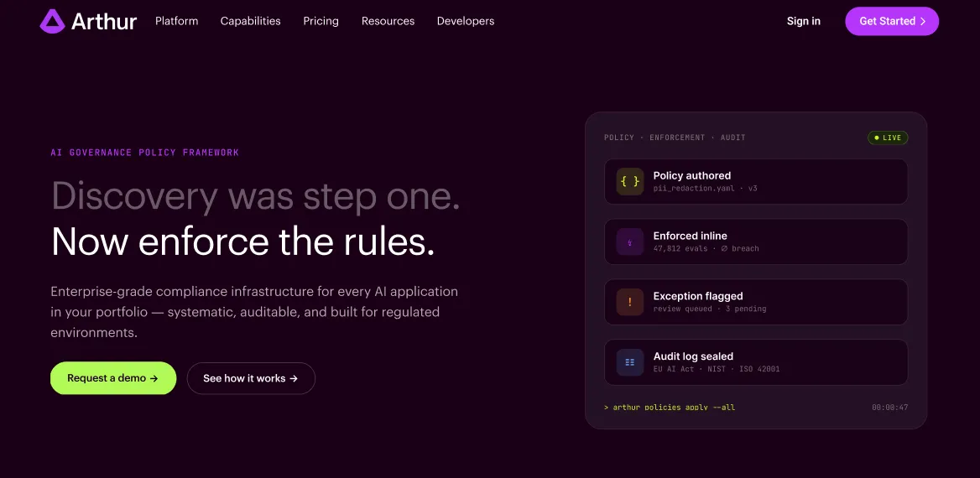The width and height of the screenshot is (980, 478).
Task: Open the Capabilities menu
Action: point(251,21)
